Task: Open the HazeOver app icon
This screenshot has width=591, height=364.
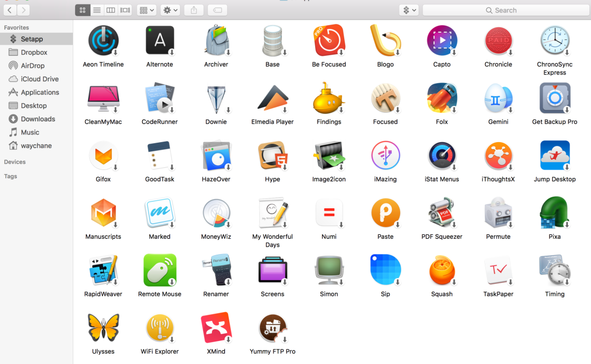Action: tap(216, 155)
